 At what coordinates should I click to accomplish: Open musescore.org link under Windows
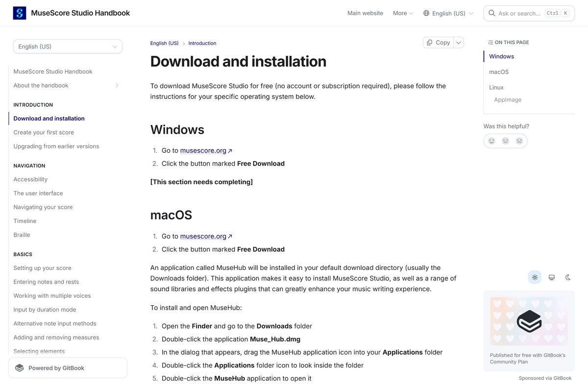206,150
